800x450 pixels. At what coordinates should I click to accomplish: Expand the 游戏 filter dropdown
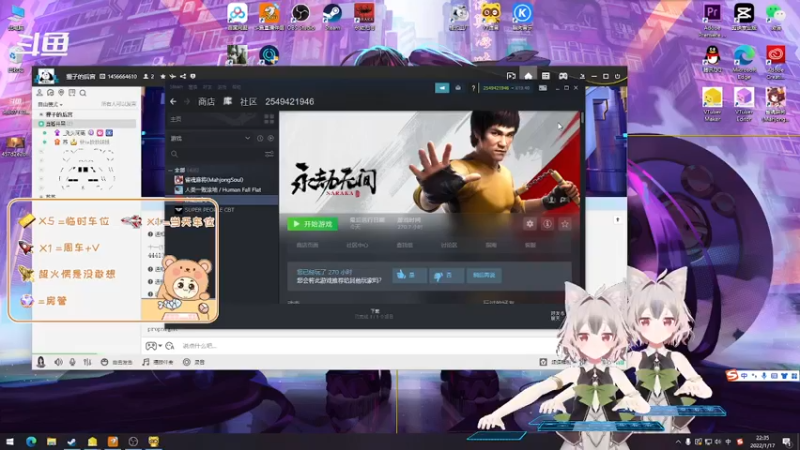click(211, 138)
